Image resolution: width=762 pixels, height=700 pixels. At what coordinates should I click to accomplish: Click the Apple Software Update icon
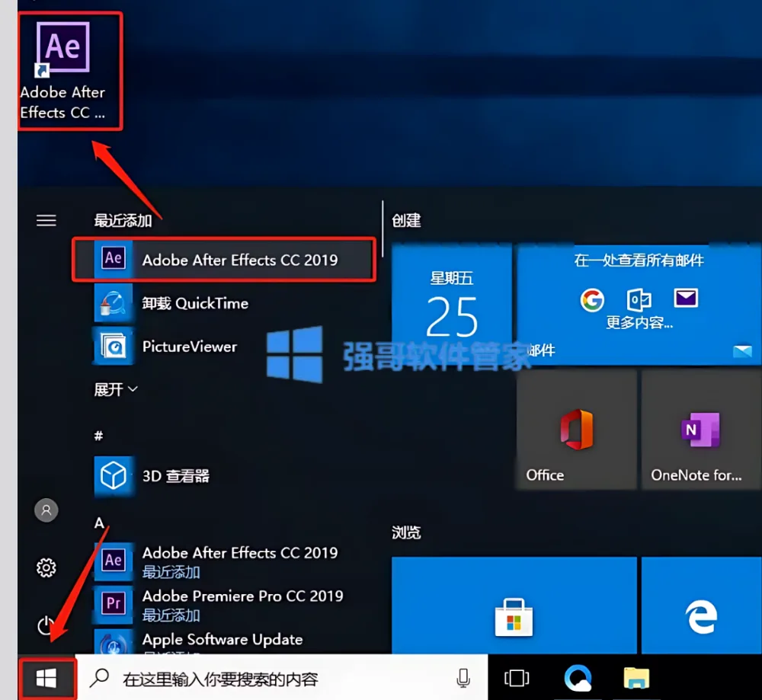click(x=114, y=641)
